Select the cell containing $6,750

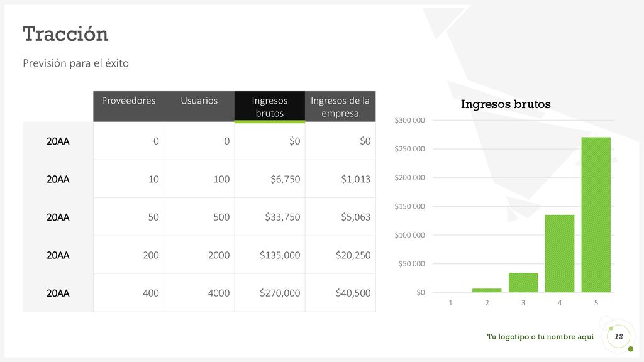(270, 179)
